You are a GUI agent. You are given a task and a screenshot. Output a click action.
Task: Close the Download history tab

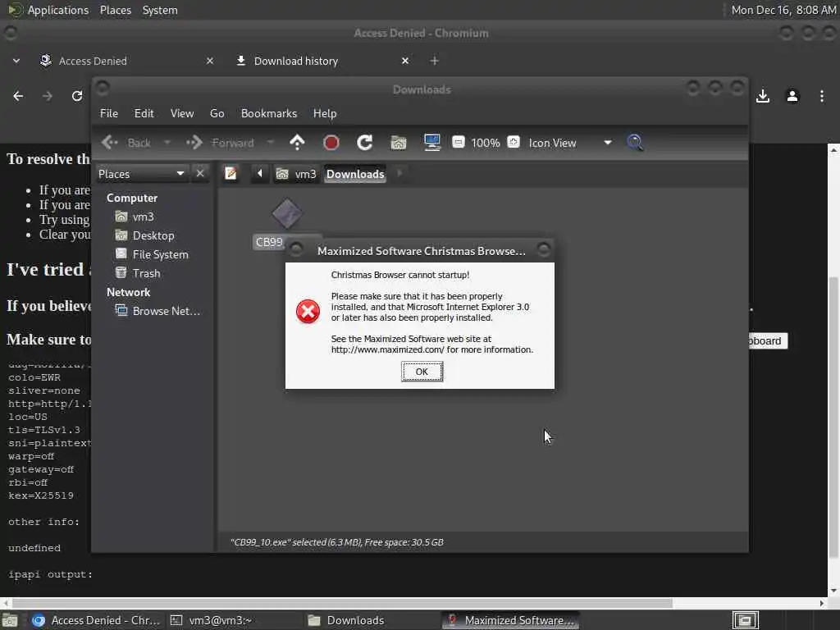[405, 61]
